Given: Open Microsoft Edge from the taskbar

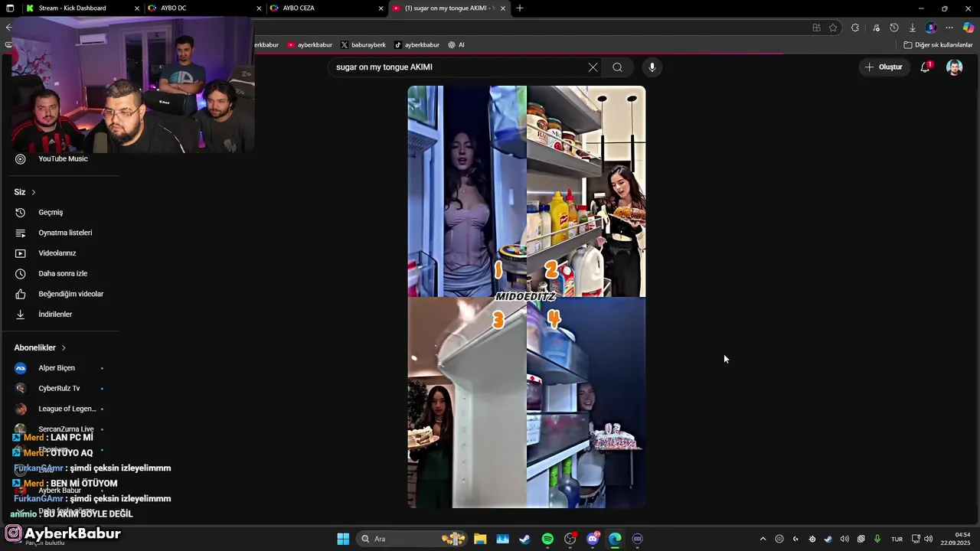Looking at the screenshot, I should pos(615,539).
